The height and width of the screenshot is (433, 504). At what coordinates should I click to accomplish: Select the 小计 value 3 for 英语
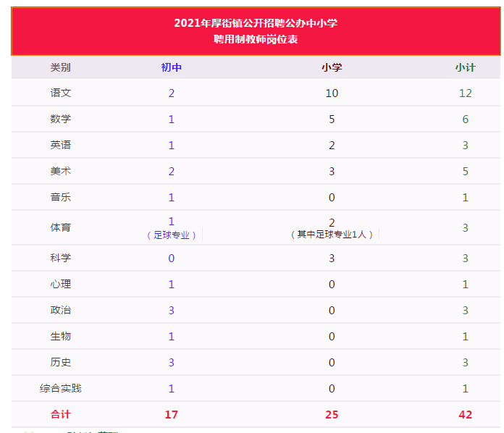click(465, 146)
